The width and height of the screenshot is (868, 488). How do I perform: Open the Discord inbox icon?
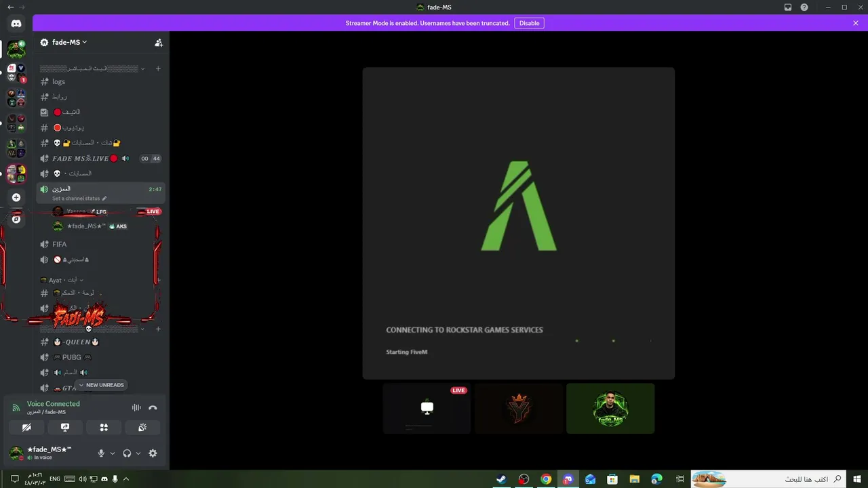pyautogui.click(x=788, y=7)
